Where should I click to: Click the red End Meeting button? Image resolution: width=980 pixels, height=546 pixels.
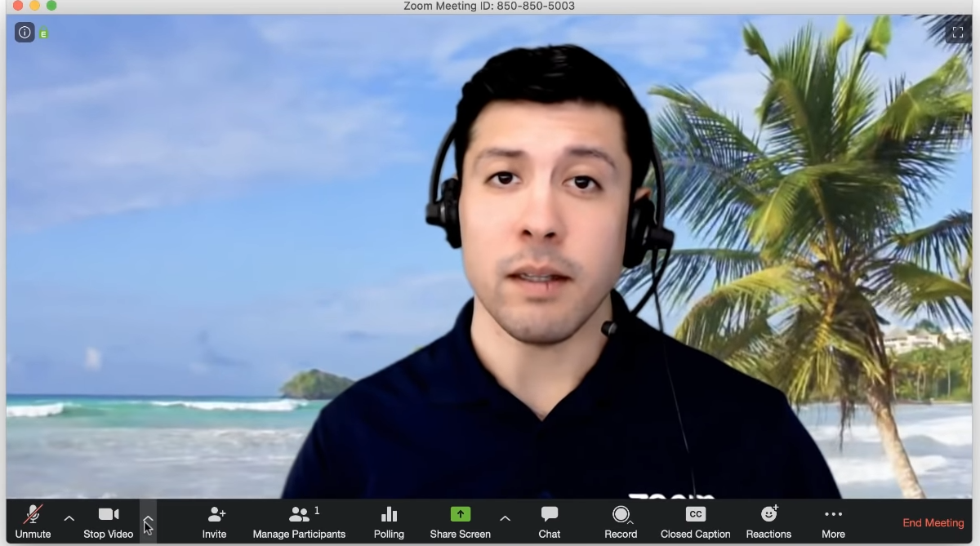[933, 523]
